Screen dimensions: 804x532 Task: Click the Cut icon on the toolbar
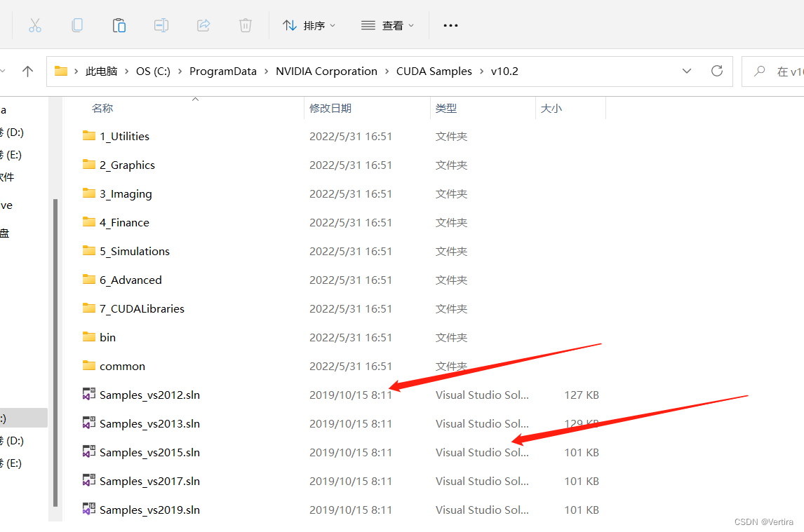point(35,25)
